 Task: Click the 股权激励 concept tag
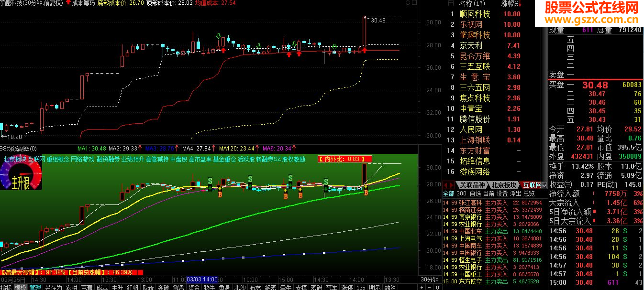[294, 159]
